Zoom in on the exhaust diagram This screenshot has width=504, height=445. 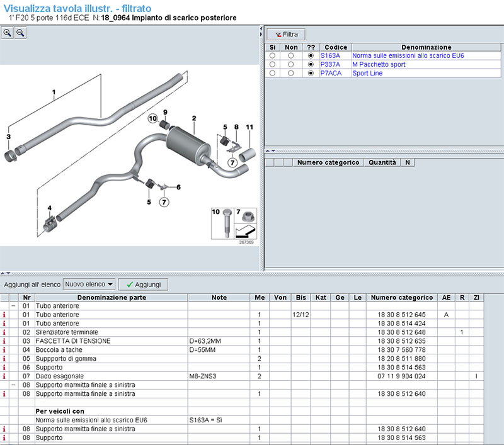pyautogui.click(x=8, y=33)
